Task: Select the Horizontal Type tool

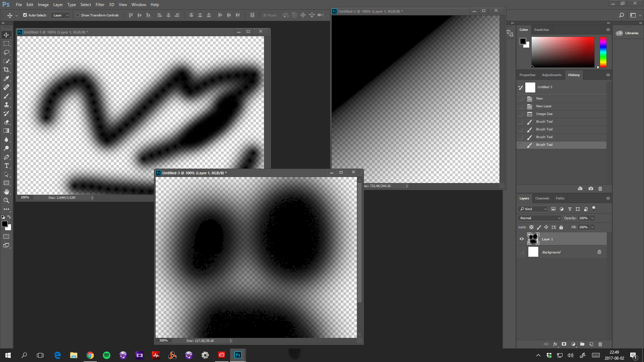Action: [x=6, y=166]
